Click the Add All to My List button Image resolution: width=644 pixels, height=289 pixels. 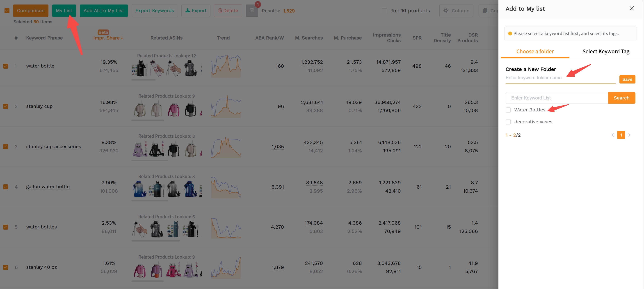[104, 11]
